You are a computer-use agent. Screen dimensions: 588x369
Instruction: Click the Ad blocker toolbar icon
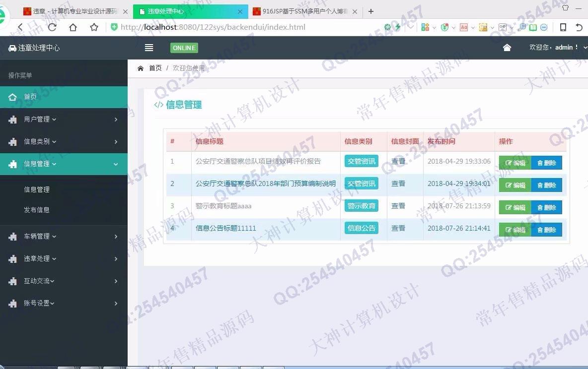[x=464, y=27]
